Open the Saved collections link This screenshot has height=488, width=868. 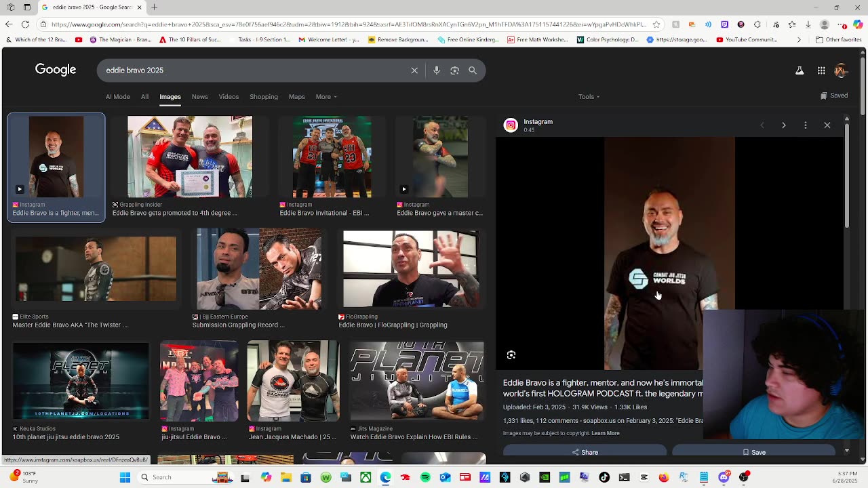(834, 96)
